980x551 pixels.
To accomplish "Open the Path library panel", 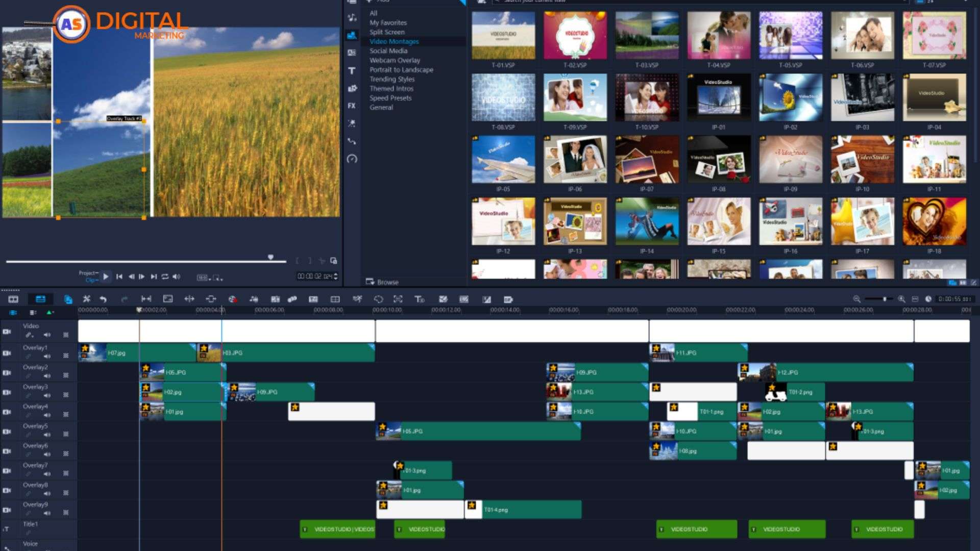I will click(352, 141).
